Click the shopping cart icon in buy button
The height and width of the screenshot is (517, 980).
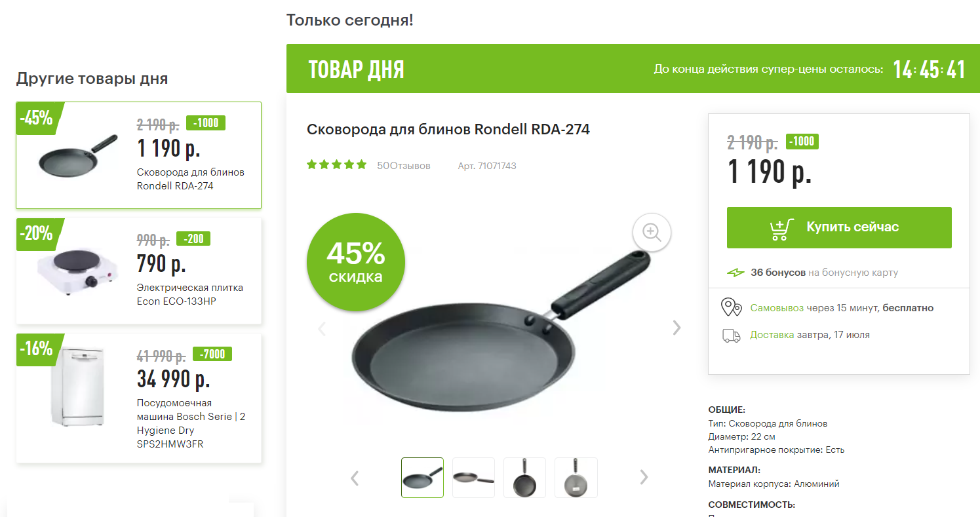[x=781, y=228]
